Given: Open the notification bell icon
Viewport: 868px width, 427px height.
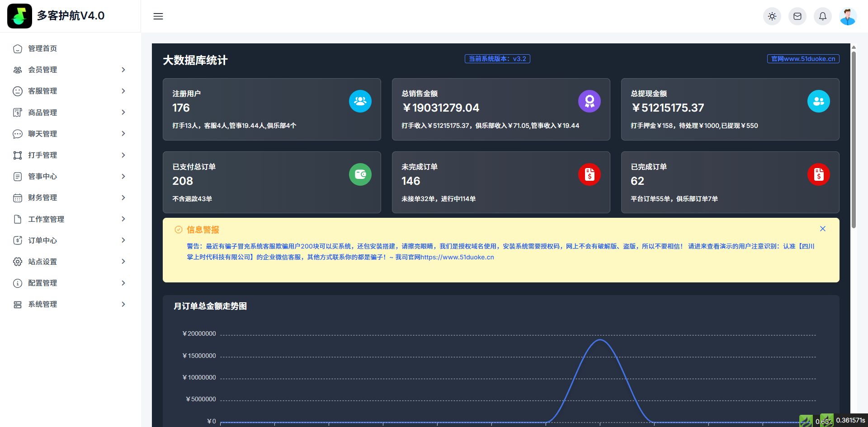Looking at the screenshot, I should tap(823, 16).
